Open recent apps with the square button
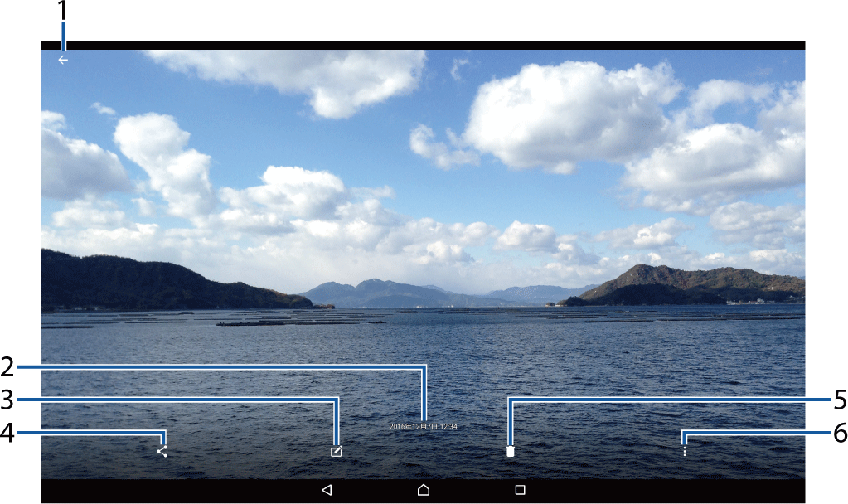 [x=520, y=490]
